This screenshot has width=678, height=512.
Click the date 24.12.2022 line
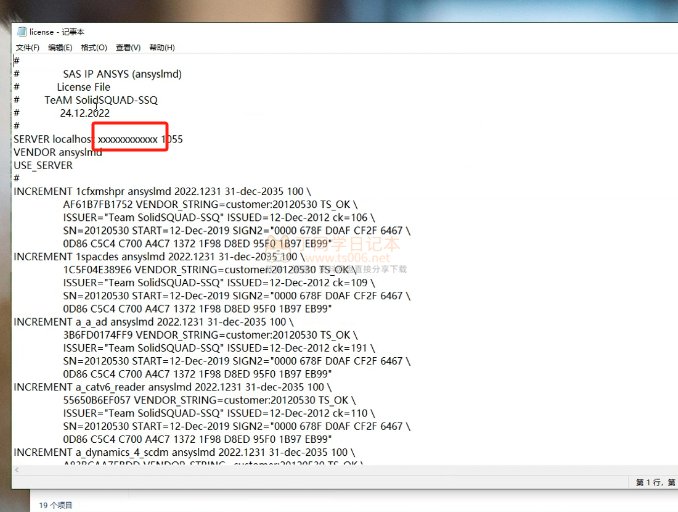coord(85,113)
